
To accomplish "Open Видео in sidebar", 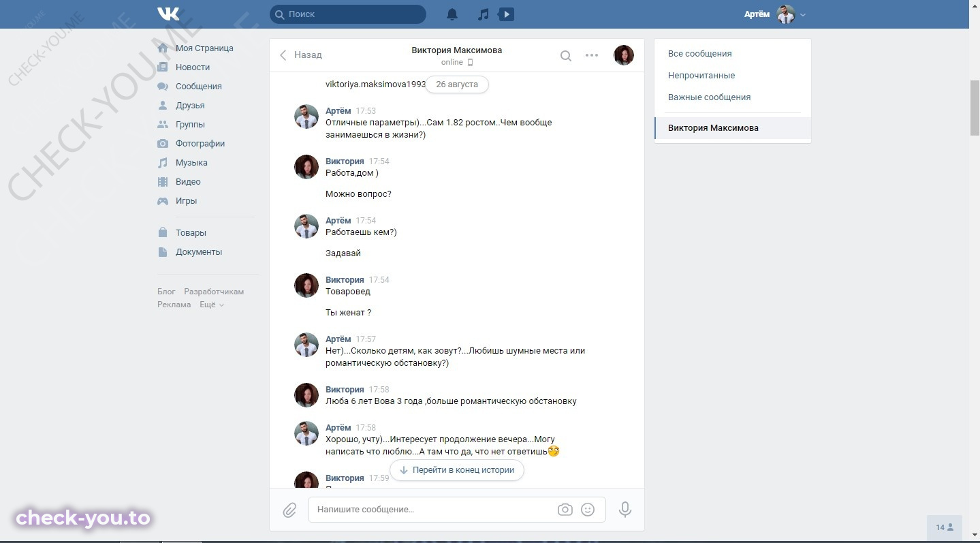I will pyautogui.click(x=188, y=182).
